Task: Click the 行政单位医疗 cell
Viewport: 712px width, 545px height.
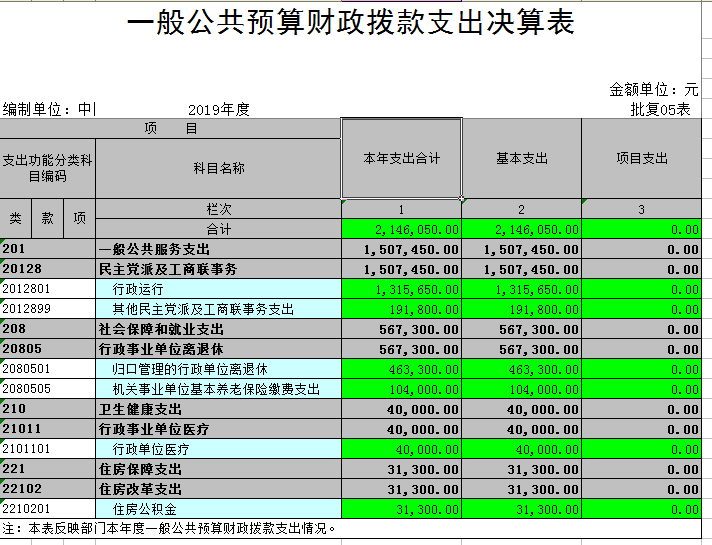Action: point(218,449)
